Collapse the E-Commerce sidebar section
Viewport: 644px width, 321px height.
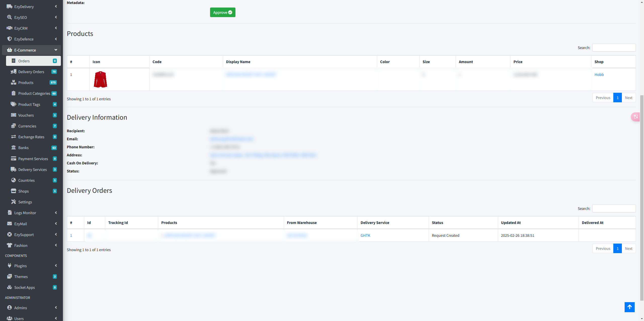[56, 50]
